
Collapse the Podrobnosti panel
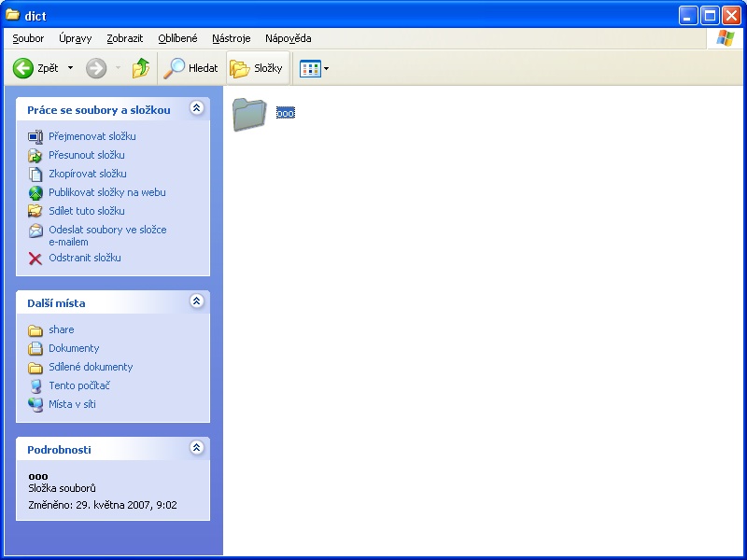coord(196,448)
